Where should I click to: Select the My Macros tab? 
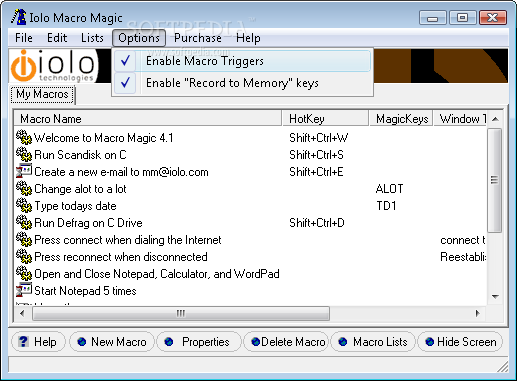click(42, 94)
